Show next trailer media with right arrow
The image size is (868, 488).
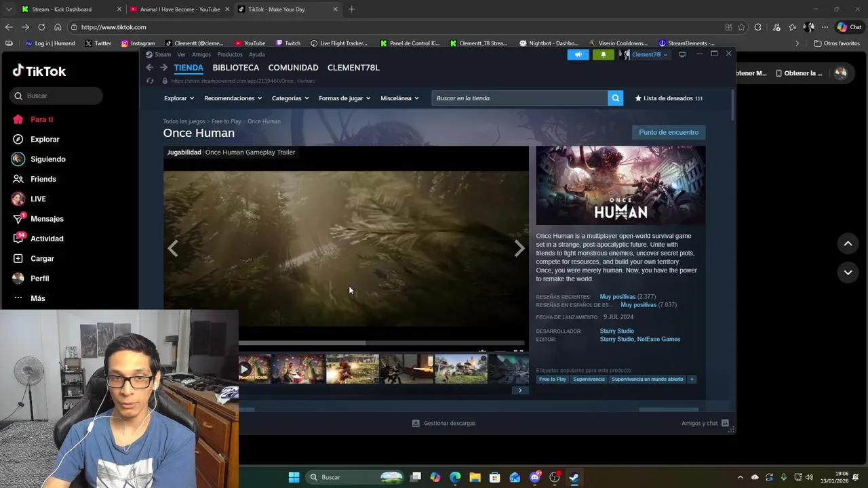click(x=519, y=249)
